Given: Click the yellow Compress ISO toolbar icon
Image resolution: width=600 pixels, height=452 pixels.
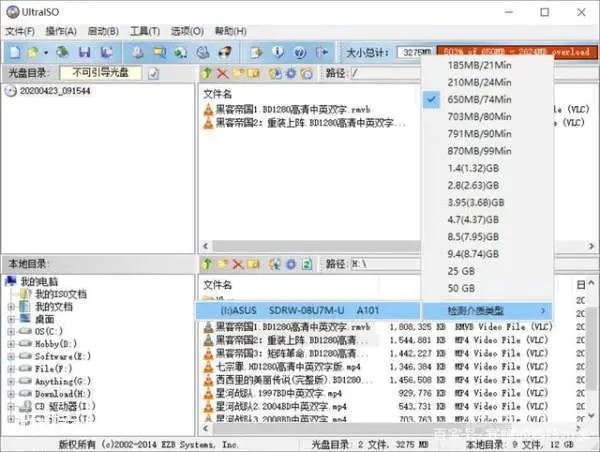Looking at the screenshot, I should point(159,52).
